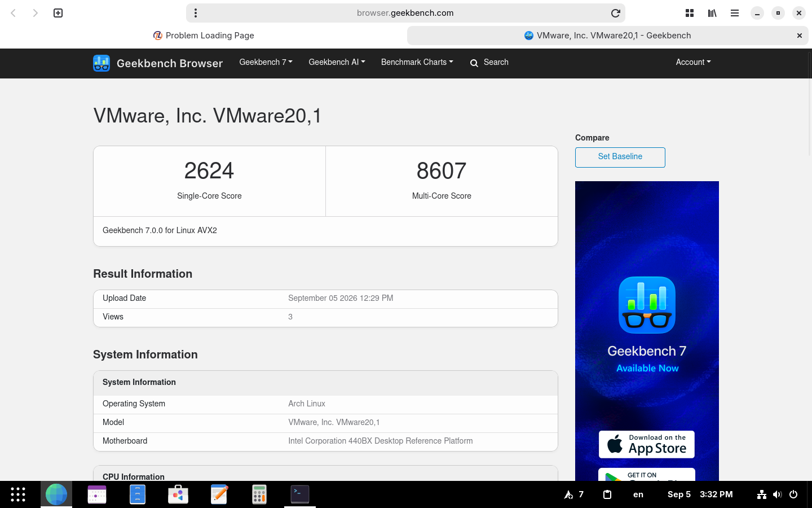The width and height of the screenshot is (812, 508).
Task: Click Download on the App Store badge
Action: pyautogui.click(x=647, y=444)
